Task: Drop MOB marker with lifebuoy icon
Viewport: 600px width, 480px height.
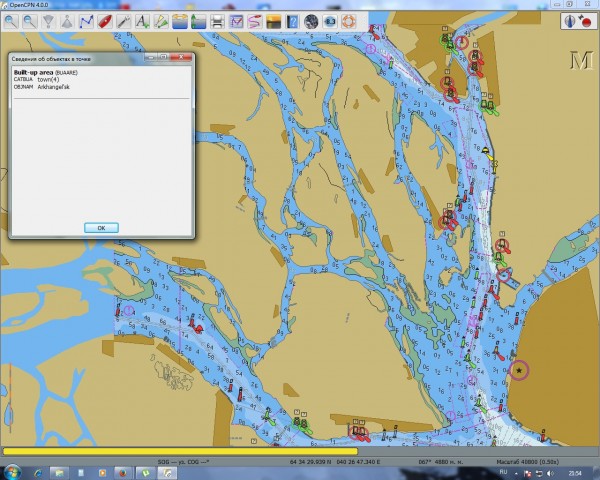Action: coord(349,20)
